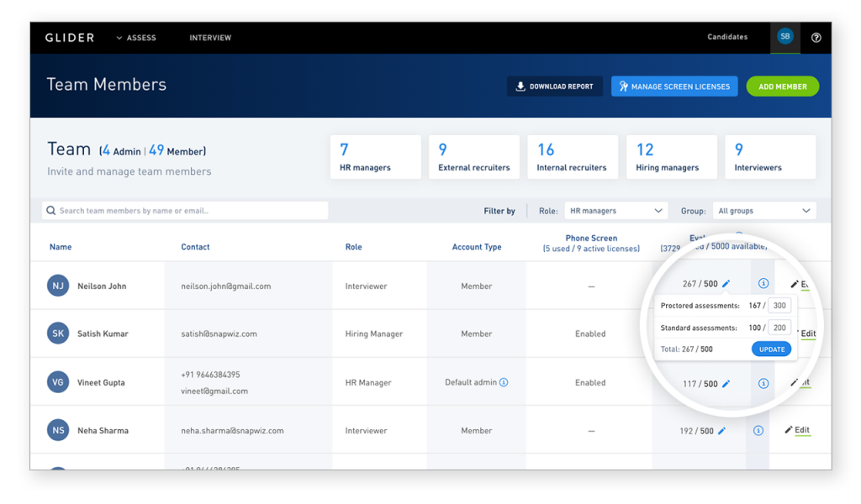Edit the Neha Sharma member row

(x=798, y=430)
